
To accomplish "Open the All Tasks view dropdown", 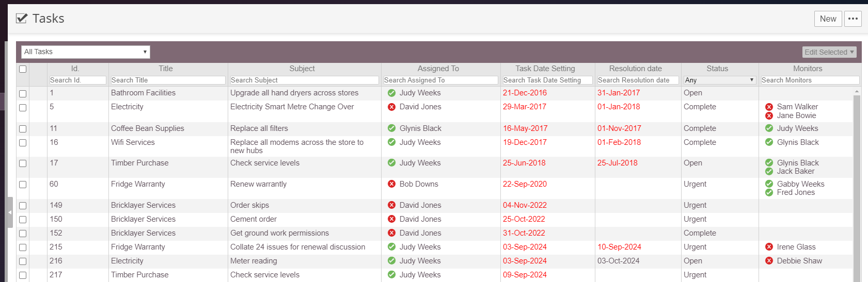I will coord(86,52).
